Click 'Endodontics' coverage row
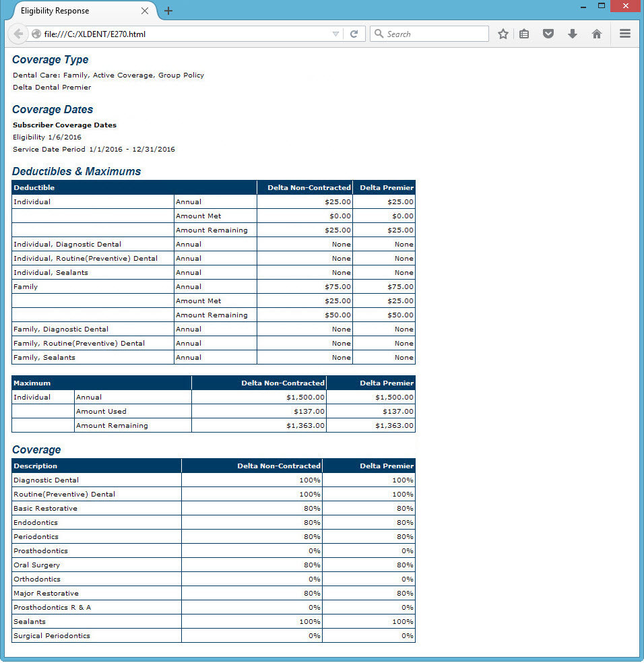The height and width of the screenshot is (663, 644). [x=214, y=523]
